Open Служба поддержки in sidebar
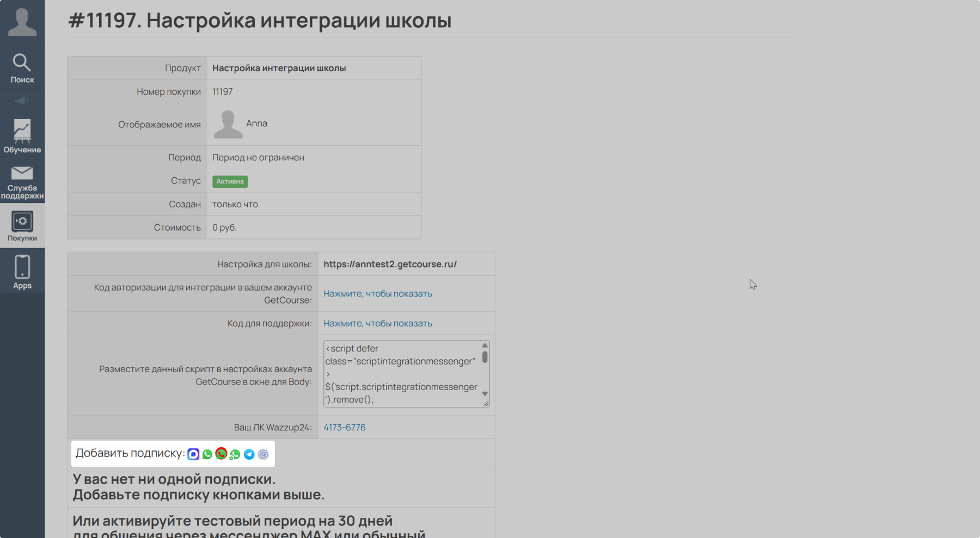980x538 pixels. coord(22,183)
